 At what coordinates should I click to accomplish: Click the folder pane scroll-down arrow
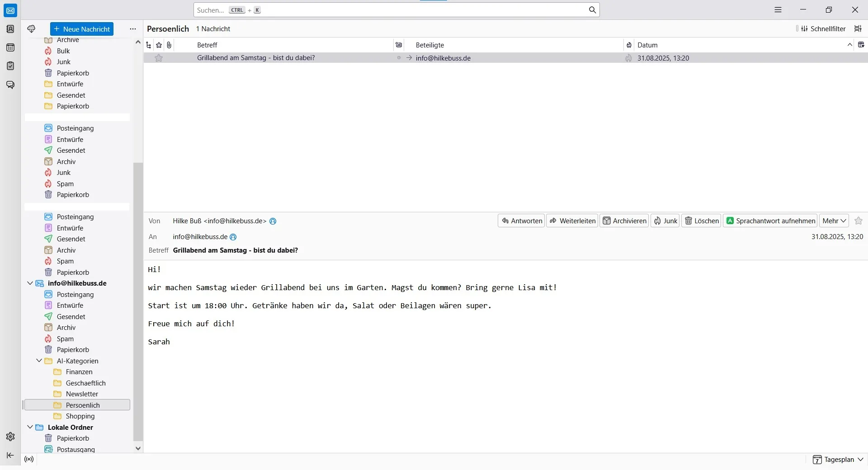click(x=138, y=448)
